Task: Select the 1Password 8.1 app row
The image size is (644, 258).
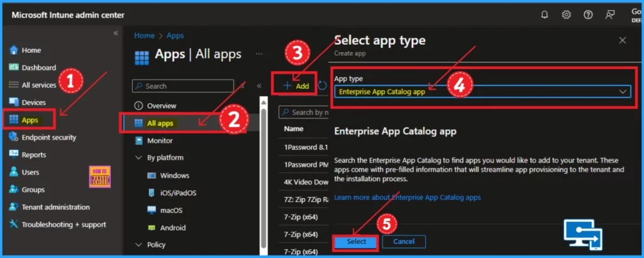Action: 304,147
